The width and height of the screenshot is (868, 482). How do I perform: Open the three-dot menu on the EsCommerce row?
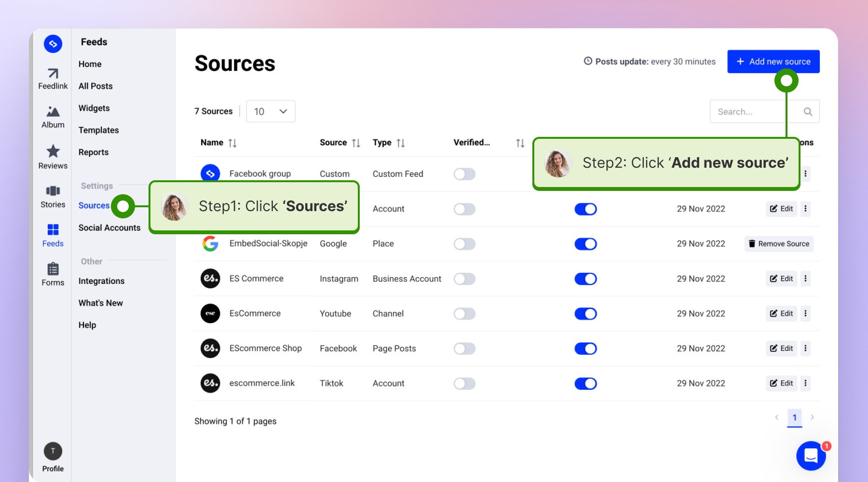(x=805, y=313)
